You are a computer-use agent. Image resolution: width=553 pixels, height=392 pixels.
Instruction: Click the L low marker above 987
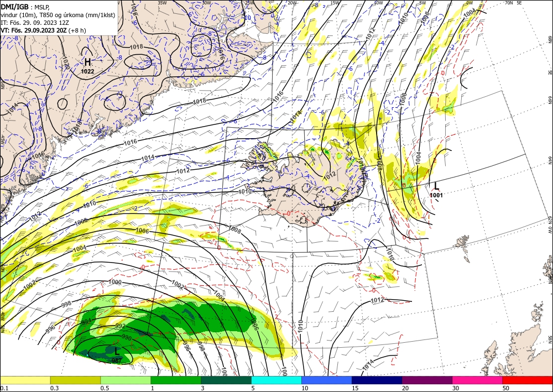click(117, 351)
